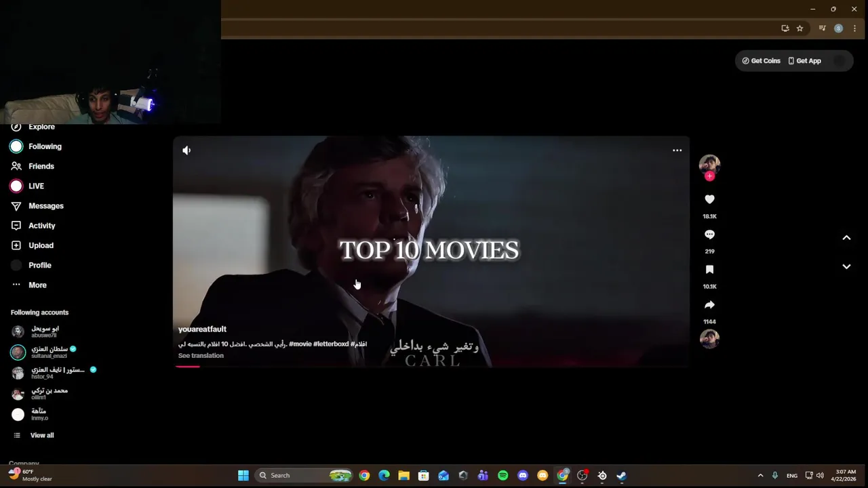Open the Friends section
Image resolution: width=868 pixels, height=488 pixels.
pos(41,166)
